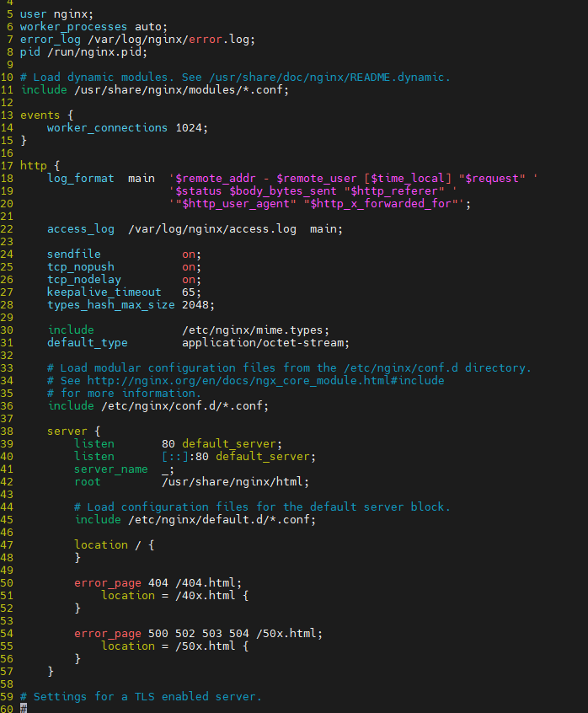Click root path /usr/share/nginx/html
The image size is (588, 713).
(x=232, y=482)
